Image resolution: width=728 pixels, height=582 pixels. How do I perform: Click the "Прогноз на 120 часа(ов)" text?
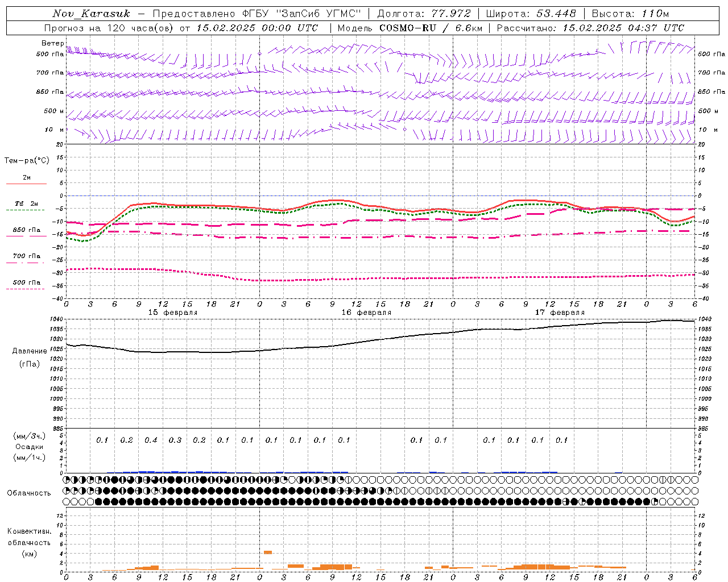110,28
